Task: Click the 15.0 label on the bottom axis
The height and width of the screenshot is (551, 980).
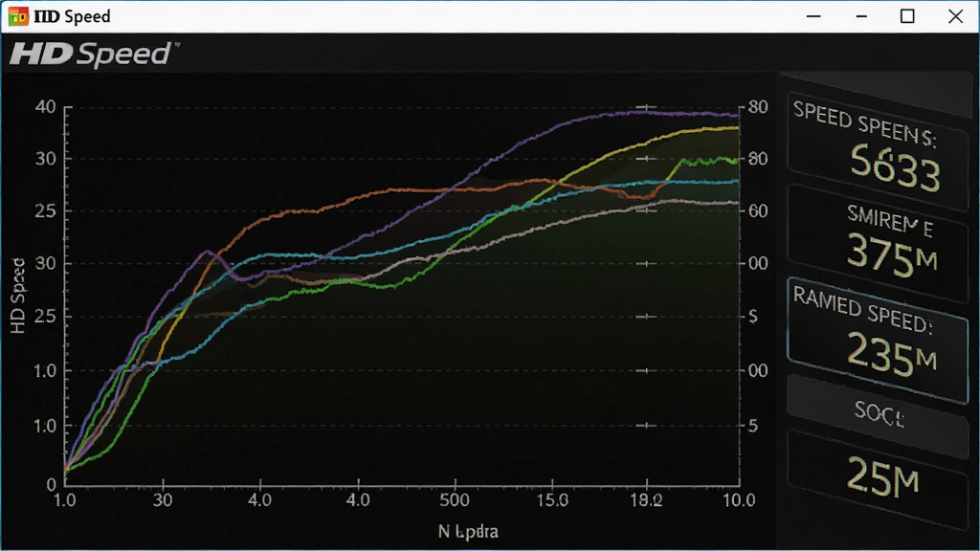Action: click(x=552, y=500)
